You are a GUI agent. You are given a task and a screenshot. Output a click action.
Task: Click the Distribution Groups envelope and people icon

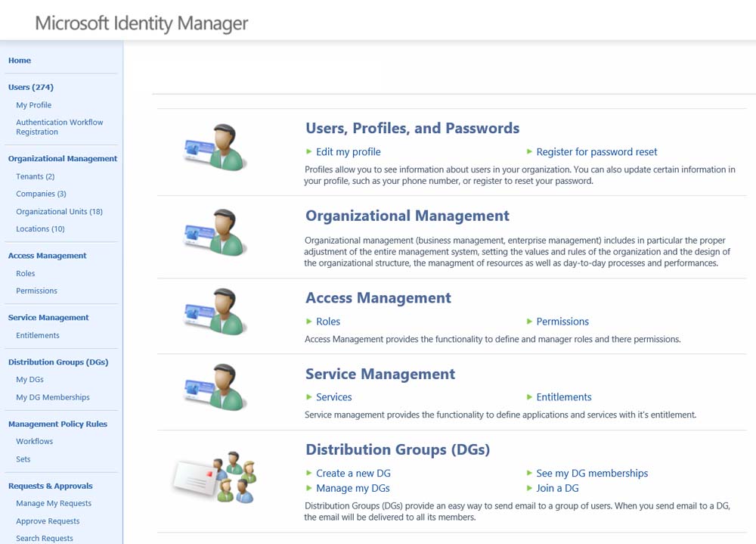coord(215,477)
